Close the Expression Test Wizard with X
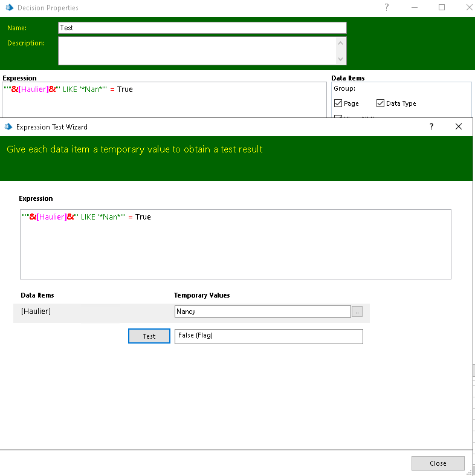Image resolution: width=475 pixels, height=476 pixels. pos(459,127)
